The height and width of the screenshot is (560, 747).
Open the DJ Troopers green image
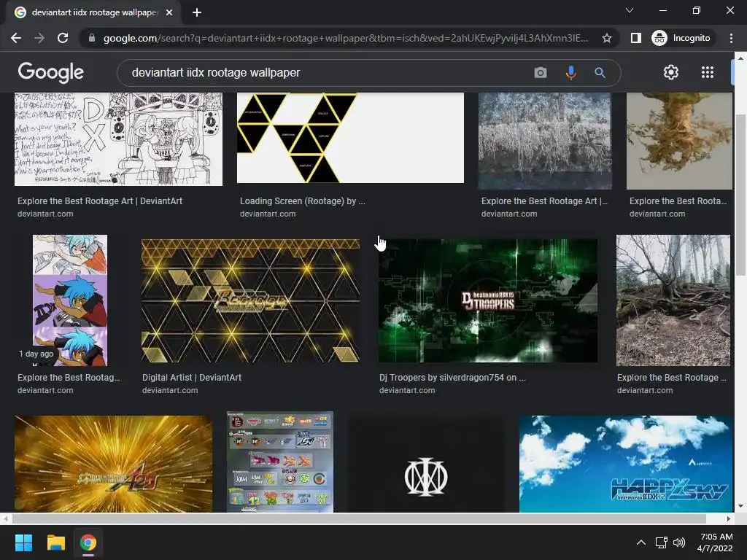pyautogui.click(x=488, y=300)
